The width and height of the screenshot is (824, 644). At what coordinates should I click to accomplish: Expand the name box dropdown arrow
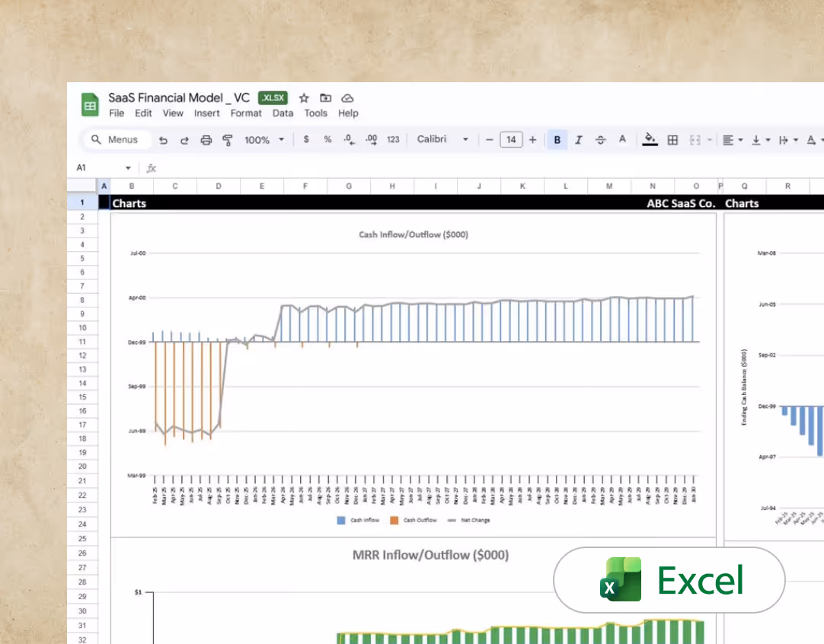(x=128, y=168)
